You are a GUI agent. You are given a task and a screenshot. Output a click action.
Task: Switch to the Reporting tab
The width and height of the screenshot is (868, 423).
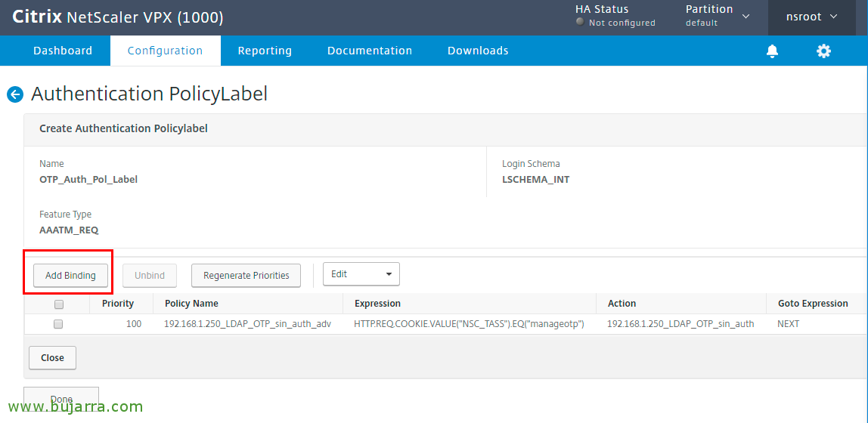pyautogui.click(x=265, y=51)
